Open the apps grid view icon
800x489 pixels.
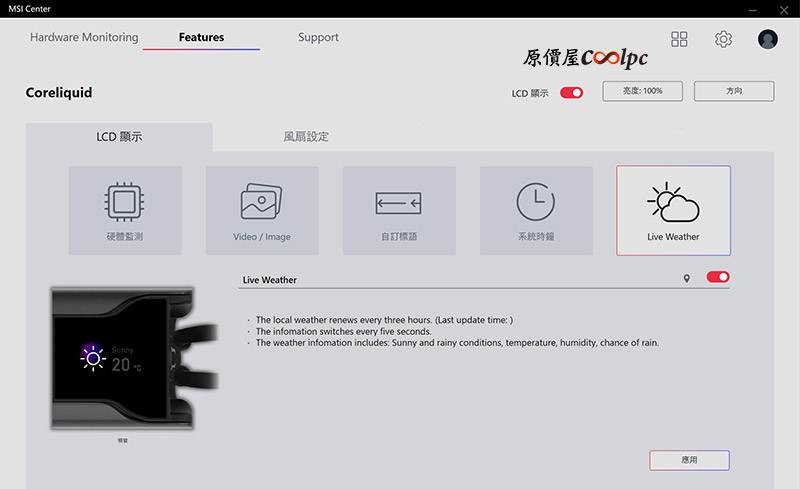(x=679, y=39)
